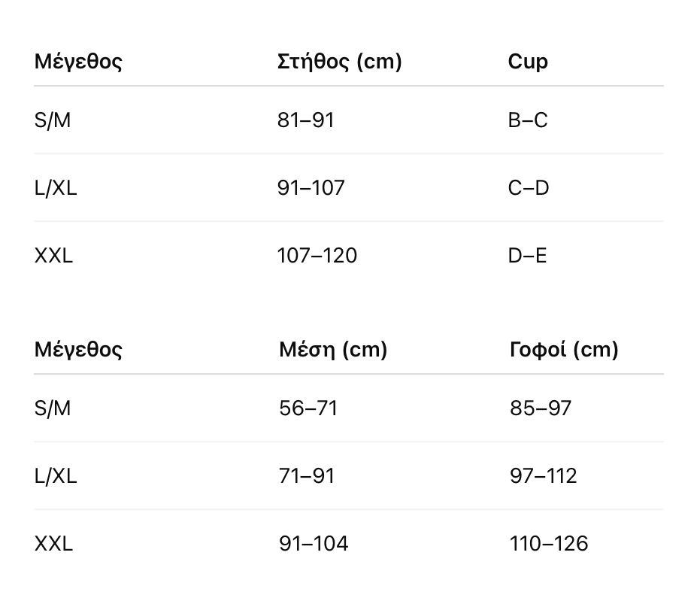
Task: Click the Cup column header
Action: tap(528, 62)
